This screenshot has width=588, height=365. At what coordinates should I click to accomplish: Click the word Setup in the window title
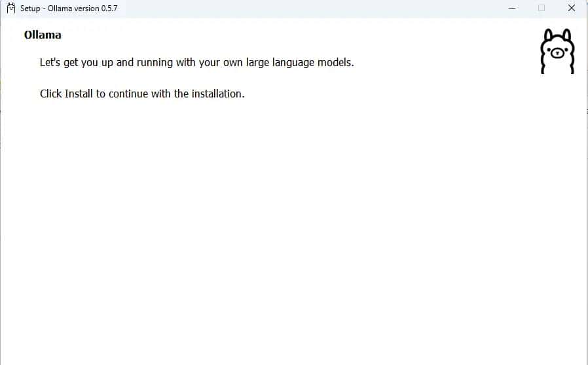pos(30,9)
